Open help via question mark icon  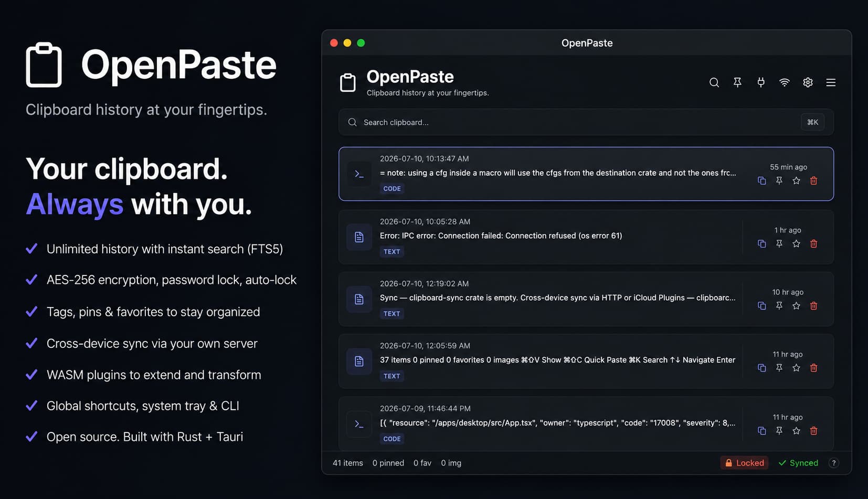pos(833,463)
